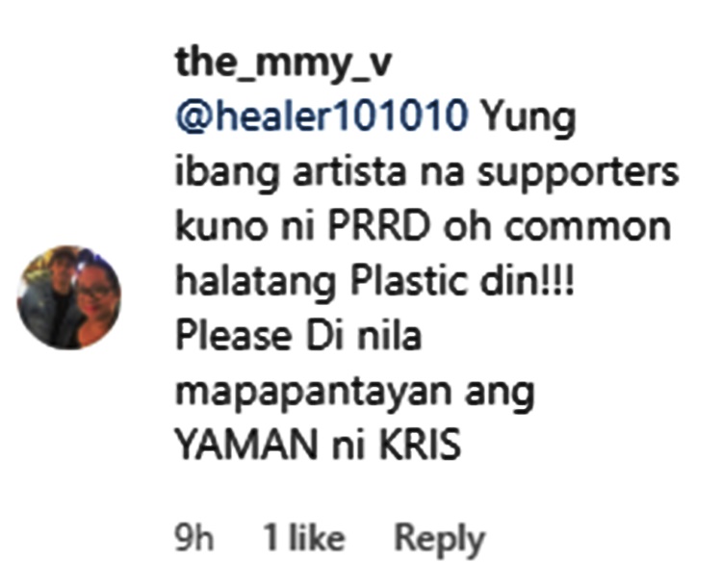Open healer101010's profile from the mention
The height and width of the screenshot is (588, 722).
point(322,117)
